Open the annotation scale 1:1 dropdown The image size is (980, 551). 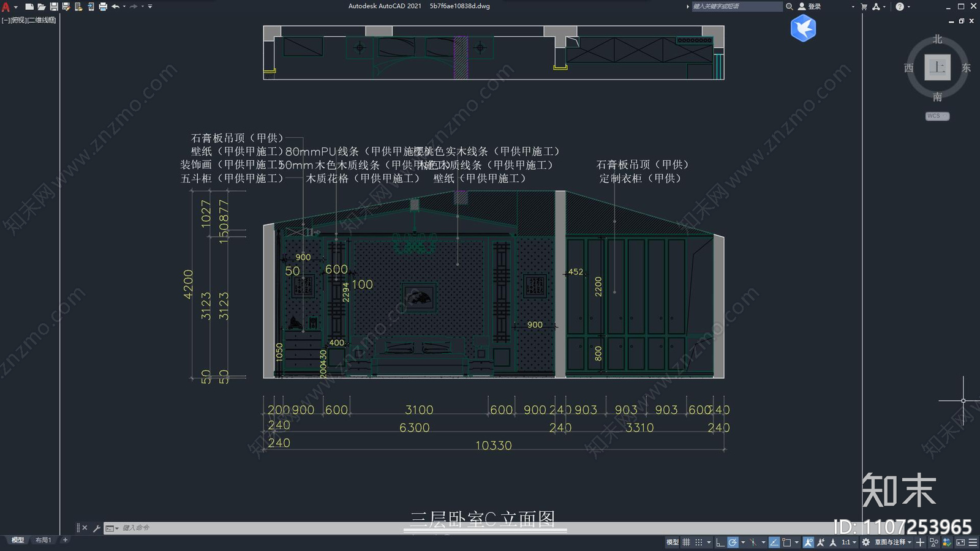click(849, 542)
